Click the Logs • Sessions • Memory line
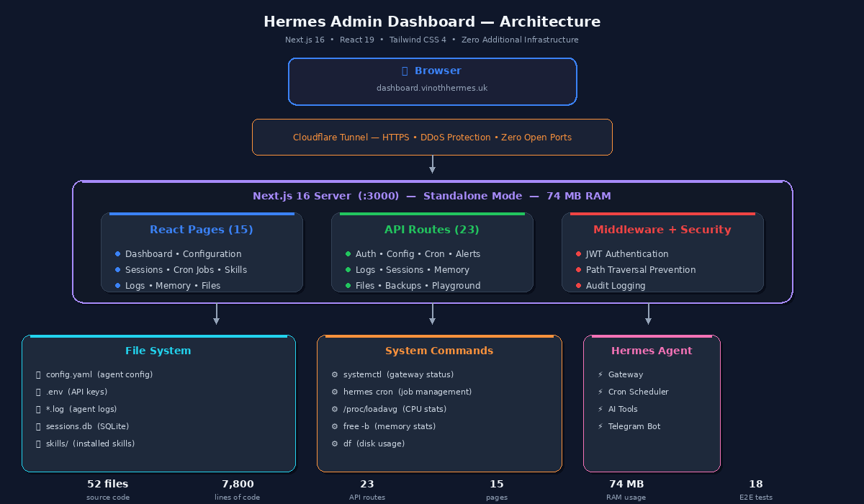The height and width of the screenshot is (504, 864). (x=413, y=270)
